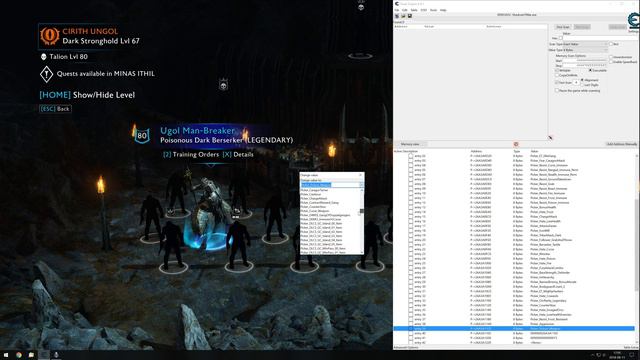Click the address table vertical scrollbar
The height and width of the screenshot is (360, 640).
tap(637, 249)
